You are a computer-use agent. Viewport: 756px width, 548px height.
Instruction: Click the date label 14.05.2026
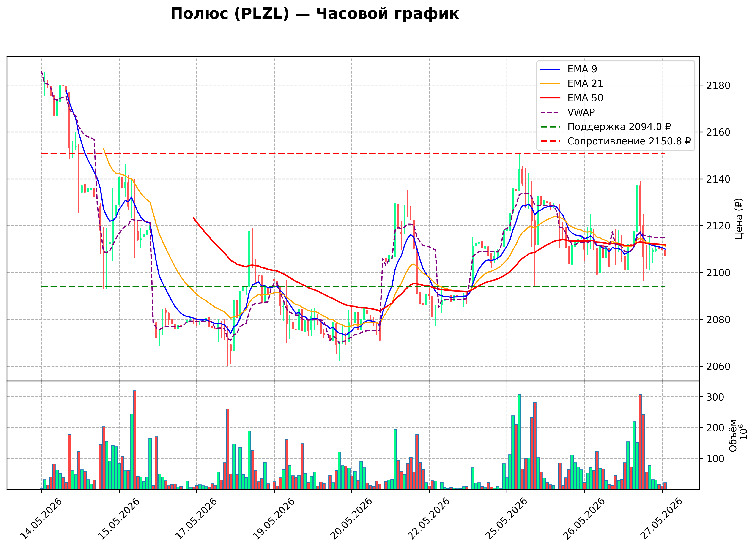41,519
